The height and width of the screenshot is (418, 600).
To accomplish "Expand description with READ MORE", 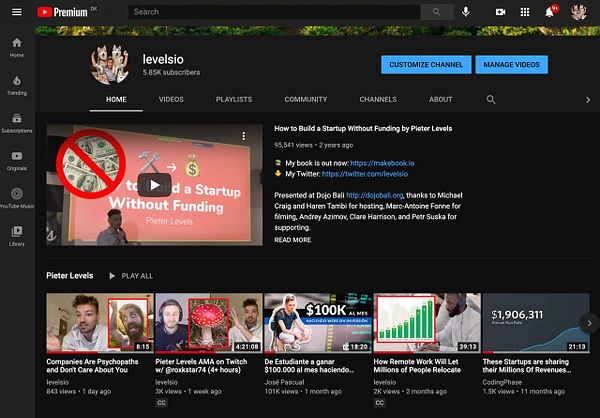I will click(x=292, y=240).
